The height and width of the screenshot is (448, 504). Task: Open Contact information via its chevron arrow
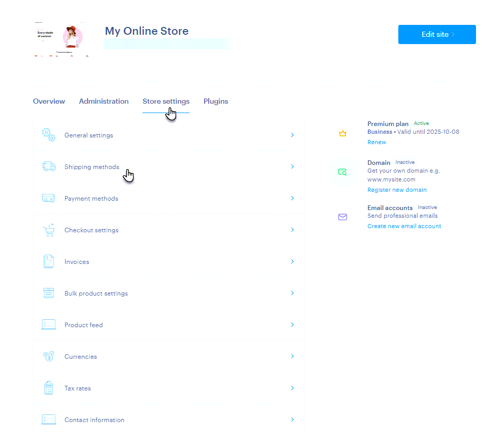pos(292,419)
